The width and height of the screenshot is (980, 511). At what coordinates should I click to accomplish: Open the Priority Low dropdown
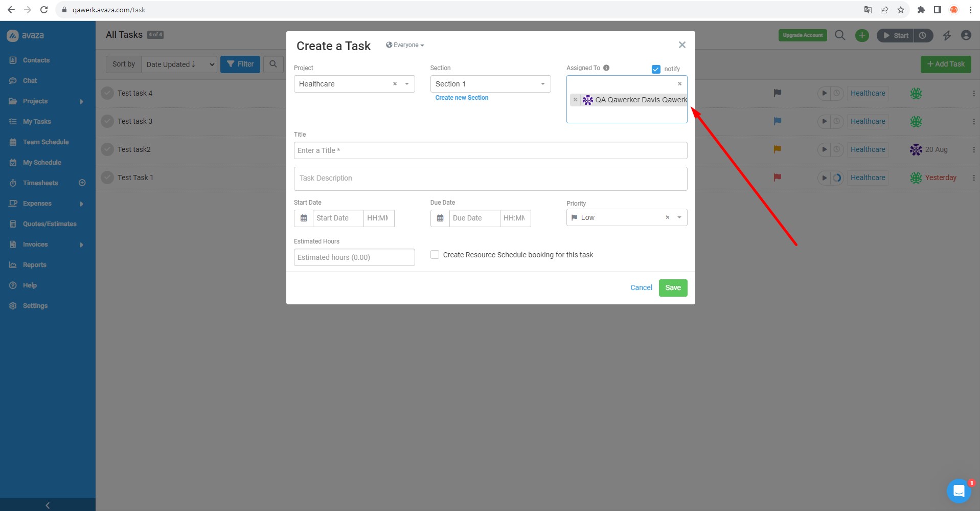pyautogui.click(x=627, y=217)
